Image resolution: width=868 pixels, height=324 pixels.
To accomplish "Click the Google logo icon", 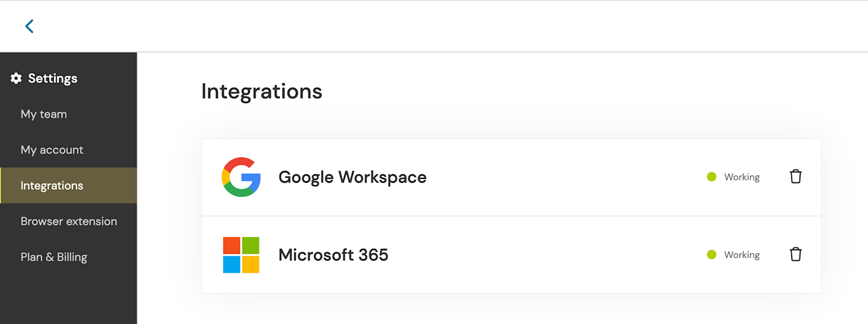I will coord(241,177).
